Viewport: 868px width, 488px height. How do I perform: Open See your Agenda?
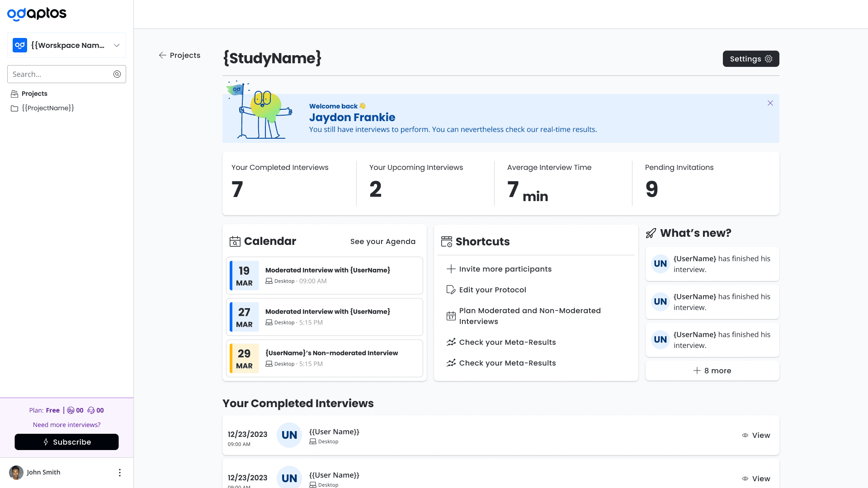tap(383, 241)
